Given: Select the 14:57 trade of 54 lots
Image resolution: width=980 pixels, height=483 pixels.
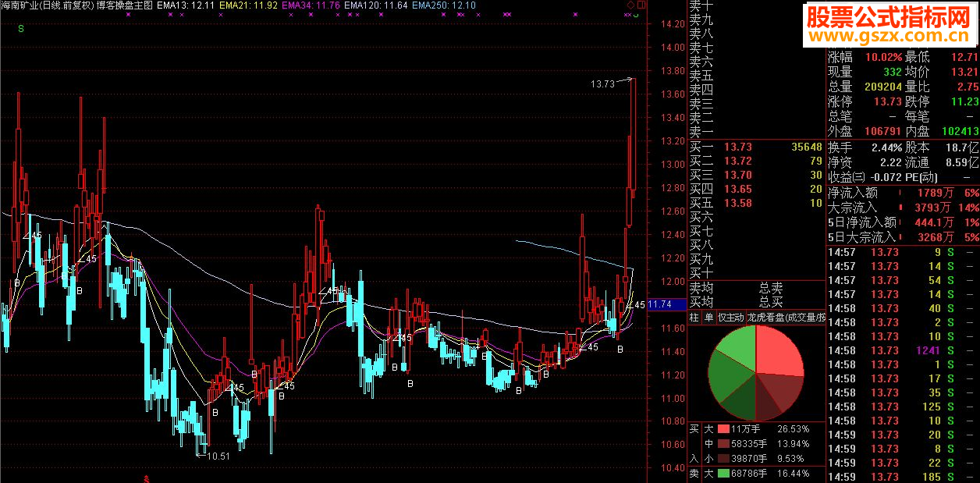Looking at the screenshot, I should tap(903, 280).
